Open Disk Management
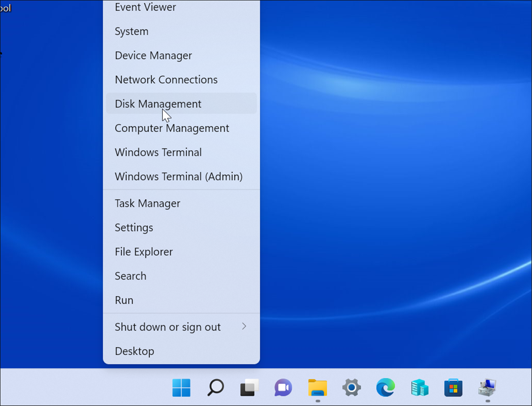 pyautogui.click(x=158, y=104)
